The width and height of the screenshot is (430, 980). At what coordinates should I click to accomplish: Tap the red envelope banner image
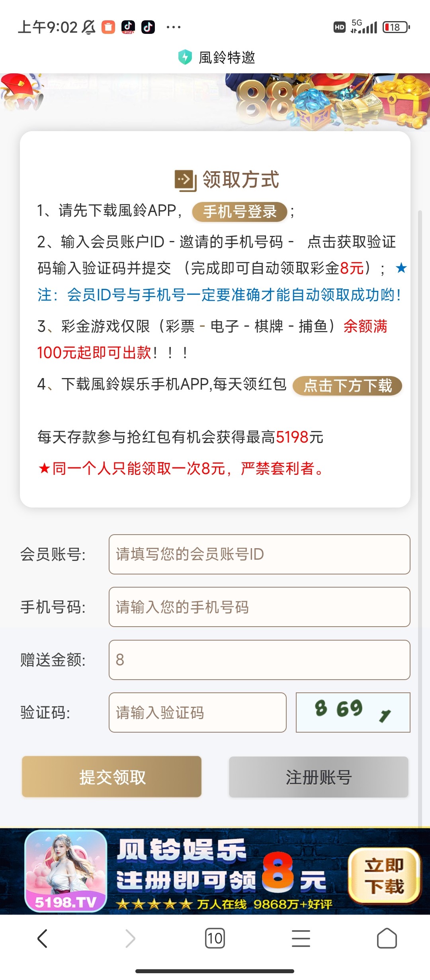[x=22, y=92]
